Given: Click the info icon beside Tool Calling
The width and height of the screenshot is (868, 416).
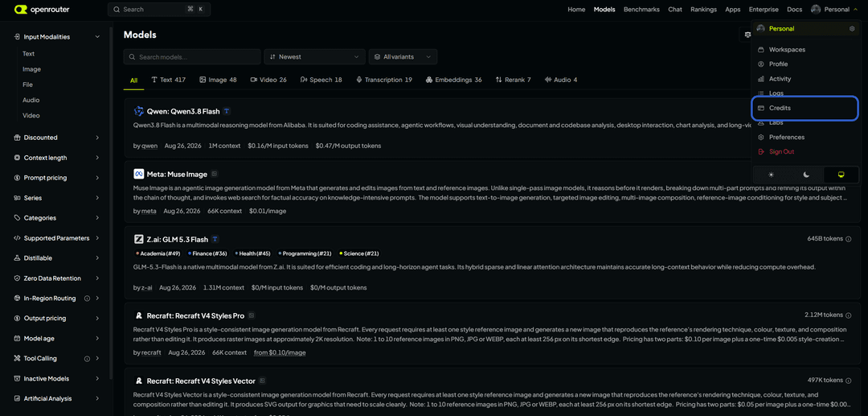Looking at the screenshot, I should click(x=87, y=358).
